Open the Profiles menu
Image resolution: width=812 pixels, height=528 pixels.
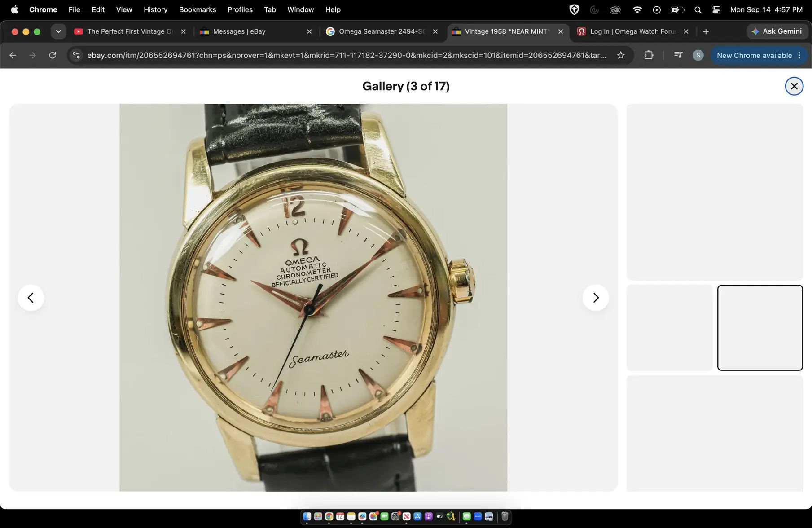point(240,9)
